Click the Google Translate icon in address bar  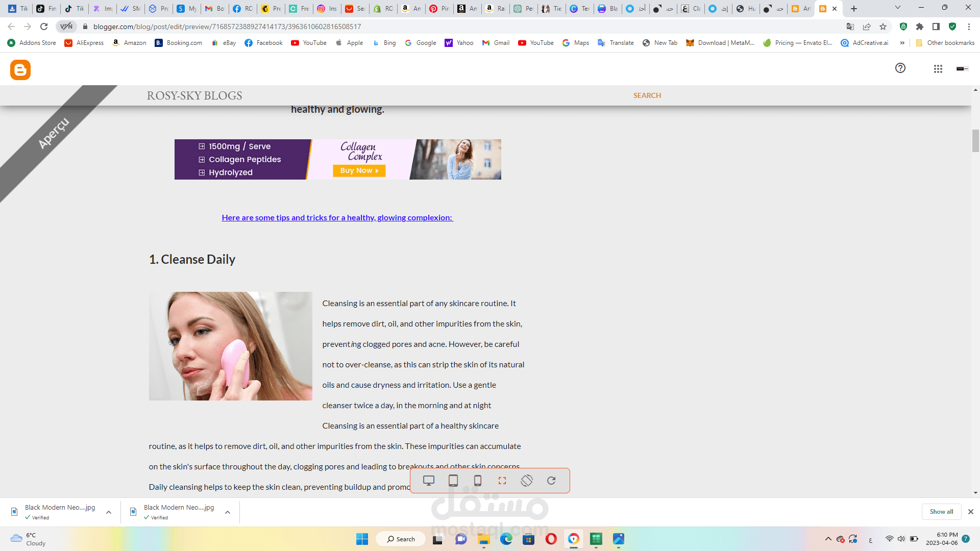(850, 27)
